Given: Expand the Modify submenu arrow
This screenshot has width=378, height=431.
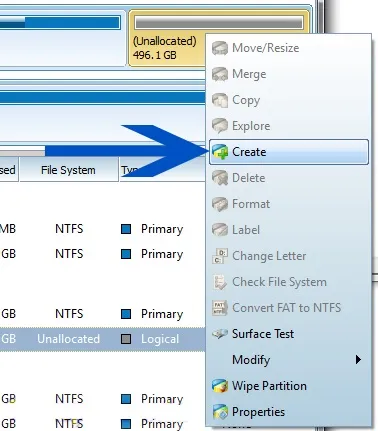Looking at the screenshot, I should 358,360.
